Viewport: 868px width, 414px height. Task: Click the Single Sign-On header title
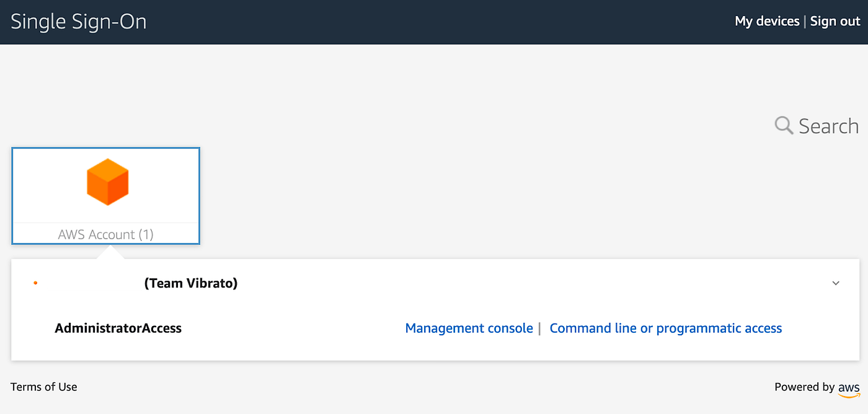(79, 22)
